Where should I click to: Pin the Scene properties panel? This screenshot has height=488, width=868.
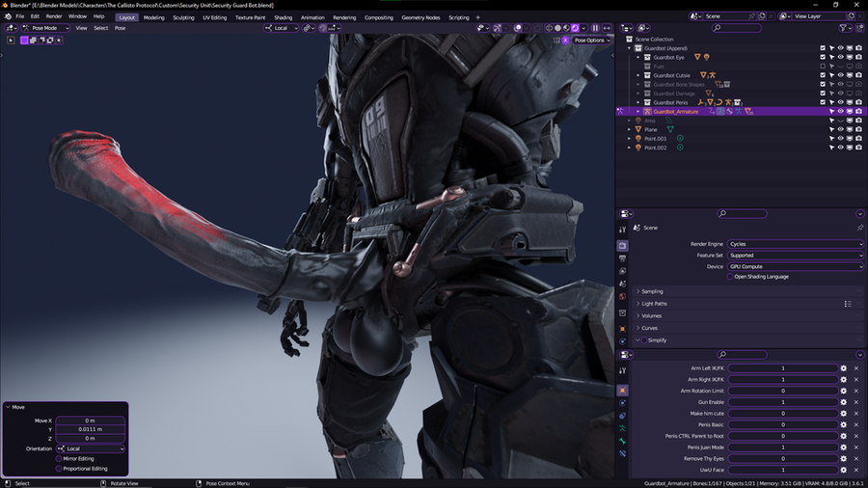coord(859,228)
